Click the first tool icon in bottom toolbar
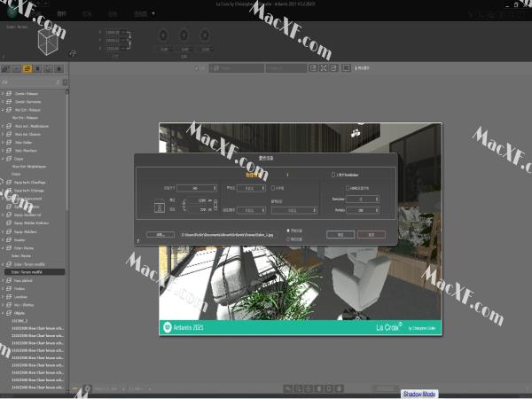 (287, 388)
